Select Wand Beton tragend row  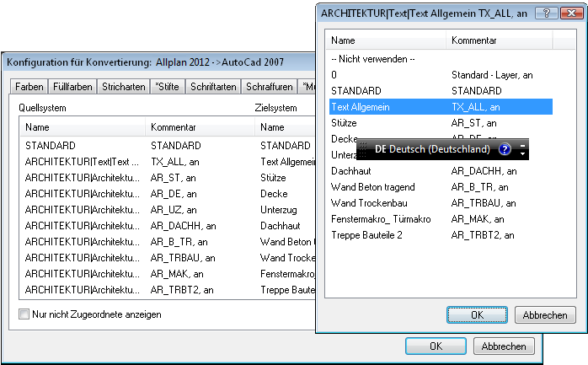tap(441, 187)
